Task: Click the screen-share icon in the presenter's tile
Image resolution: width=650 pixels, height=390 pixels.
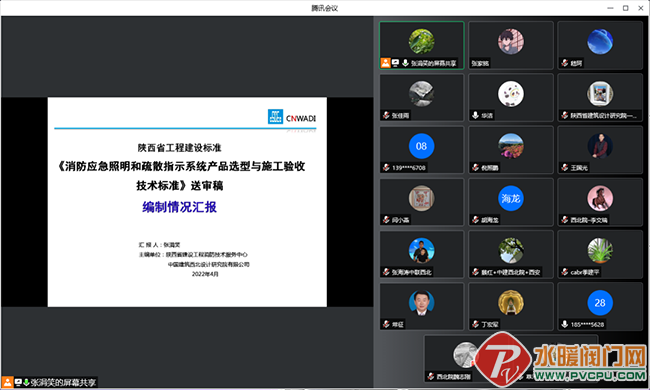Action: [395, 63]
